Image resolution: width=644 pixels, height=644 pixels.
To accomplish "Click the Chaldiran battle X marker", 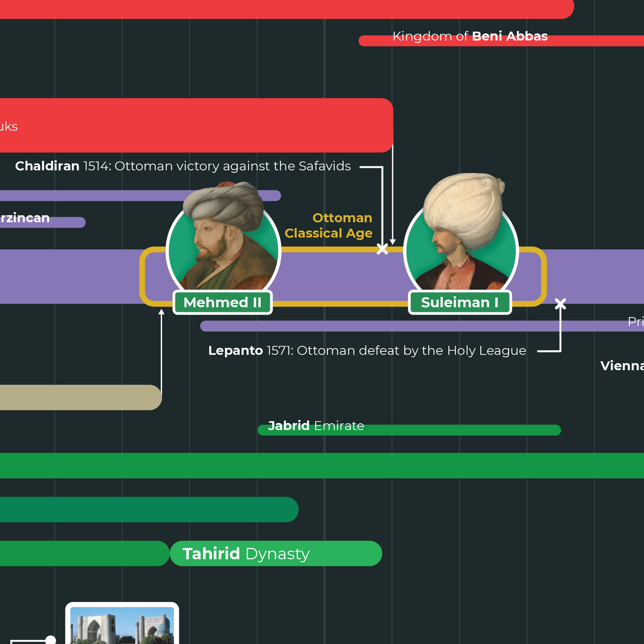I will [x=382, y=249].
